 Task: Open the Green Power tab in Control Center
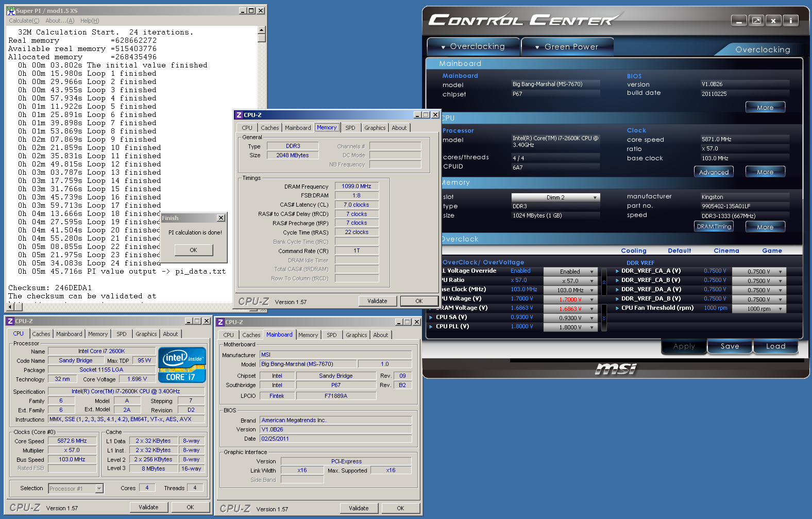point(567,47)
